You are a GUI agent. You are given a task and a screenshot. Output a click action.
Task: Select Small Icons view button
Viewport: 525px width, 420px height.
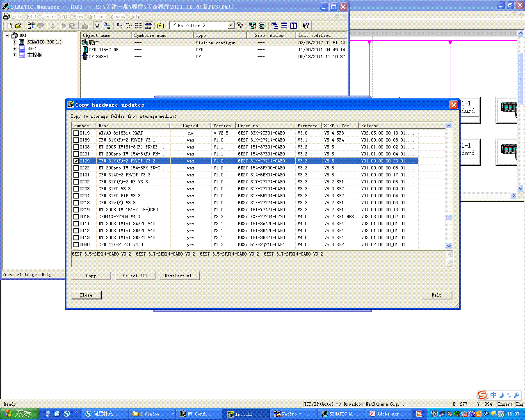[x=129, y=25]
